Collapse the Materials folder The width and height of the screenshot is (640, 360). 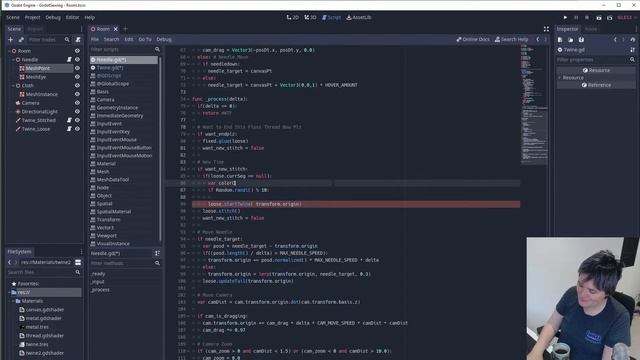coord(13,301)
